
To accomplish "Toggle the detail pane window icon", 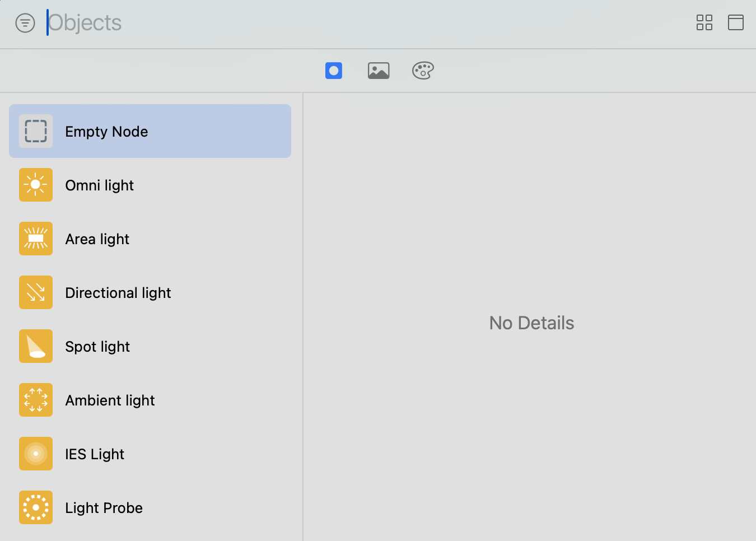I will coord(735,22).
